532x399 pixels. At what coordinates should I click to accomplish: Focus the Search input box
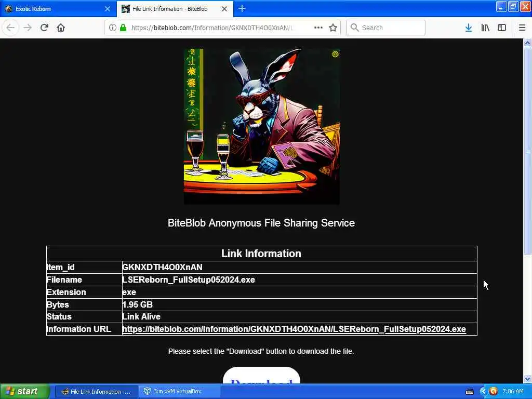[x=386, y=28]
